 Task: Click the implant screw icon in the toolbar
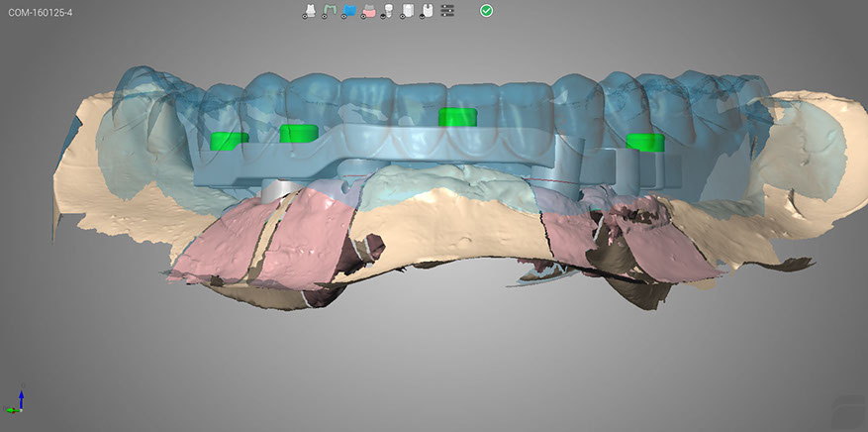[x=388, y=10]
